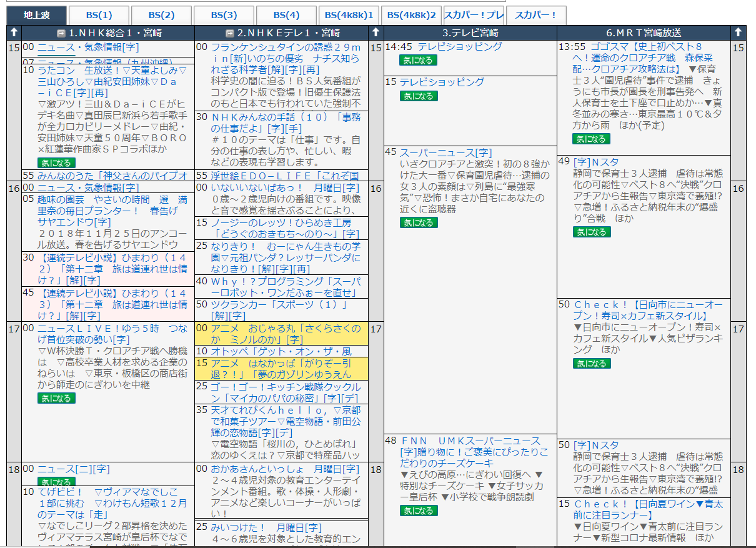Open みいつけた！ 月曜日 program link
The image size is (756, 548).
266,527
